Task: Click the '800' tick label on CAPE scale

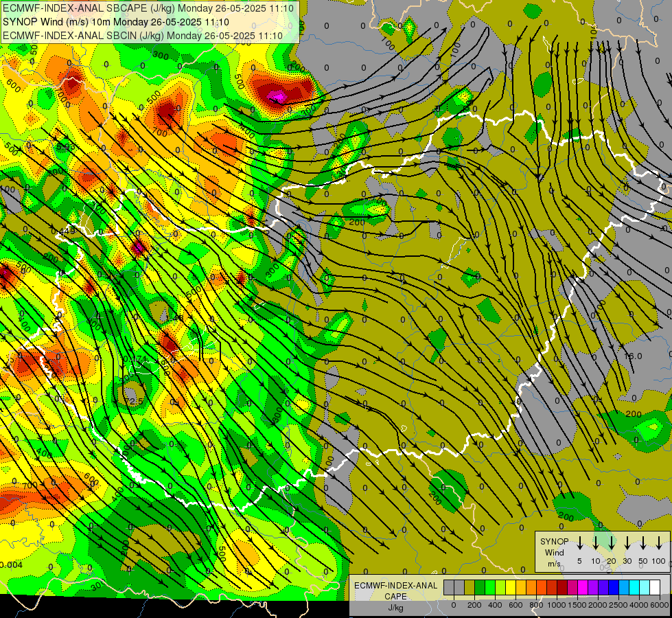Action: click(536, 605)
